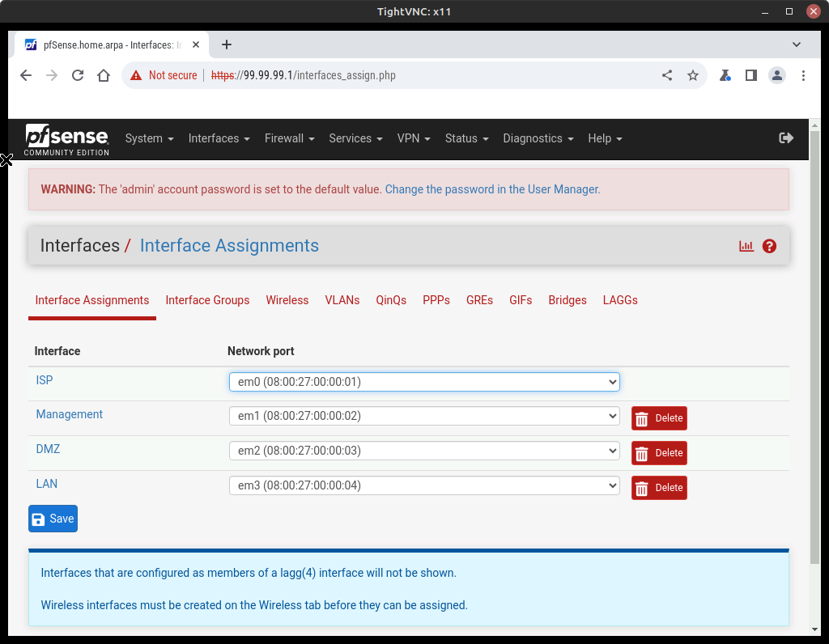829x644 pixels.
Task: Expand the Interfaces menu in navbar
Action: (219, 138)
